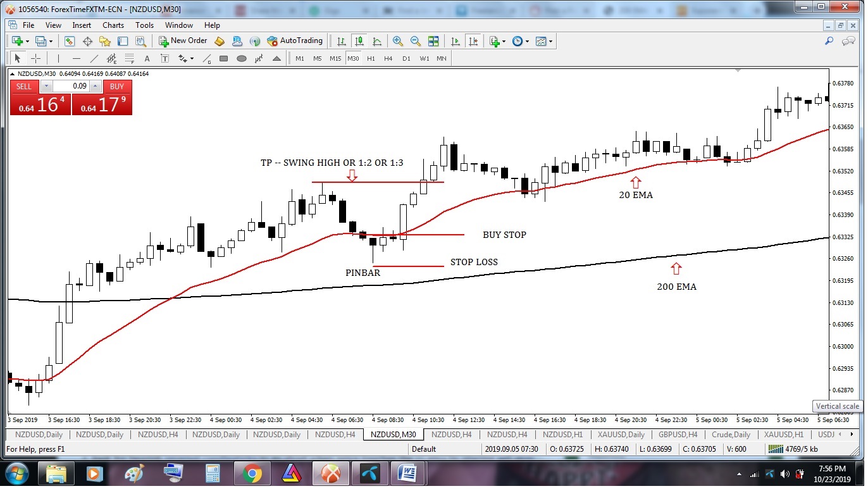
Task: Expand the arrows objects dropdown
Action: pos(190,58)
